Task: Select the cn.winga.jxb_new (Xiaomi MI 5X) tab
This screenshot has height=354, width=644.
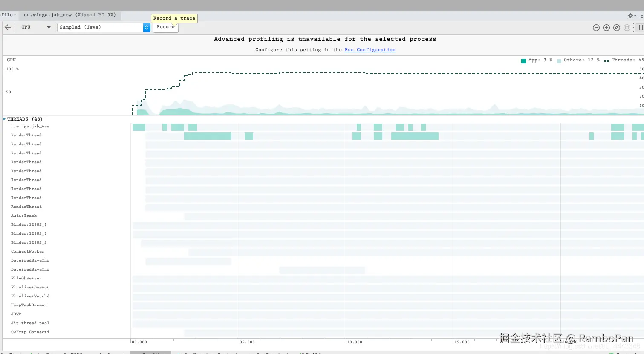Action: 70,15
